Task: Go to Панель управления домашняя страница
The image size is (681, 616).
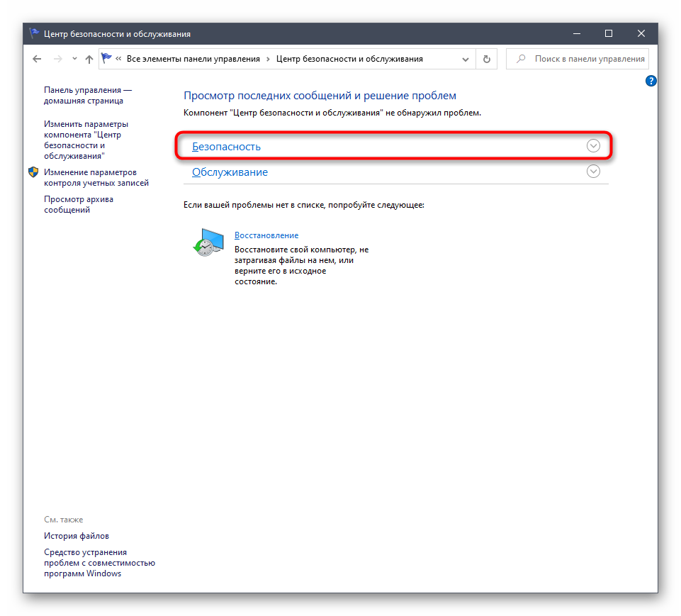Action: pos(87,96)
